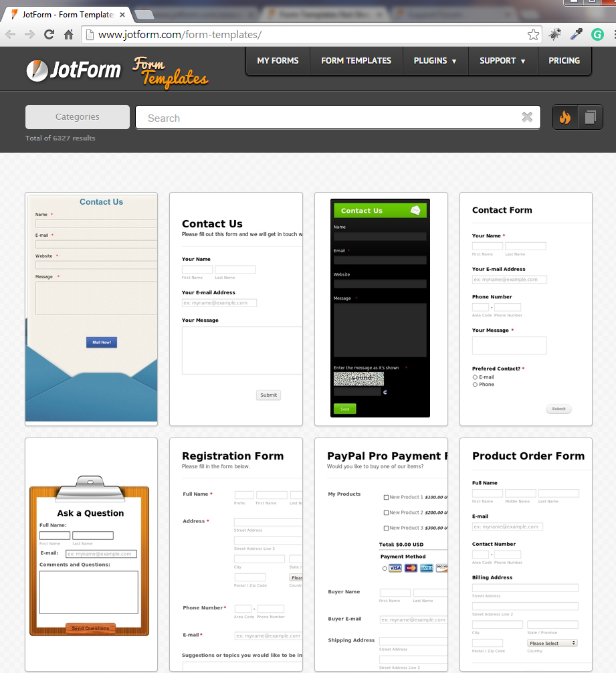Click the MasterCard icon
This screenshot has height=673, width=616.
pos(411,568)
